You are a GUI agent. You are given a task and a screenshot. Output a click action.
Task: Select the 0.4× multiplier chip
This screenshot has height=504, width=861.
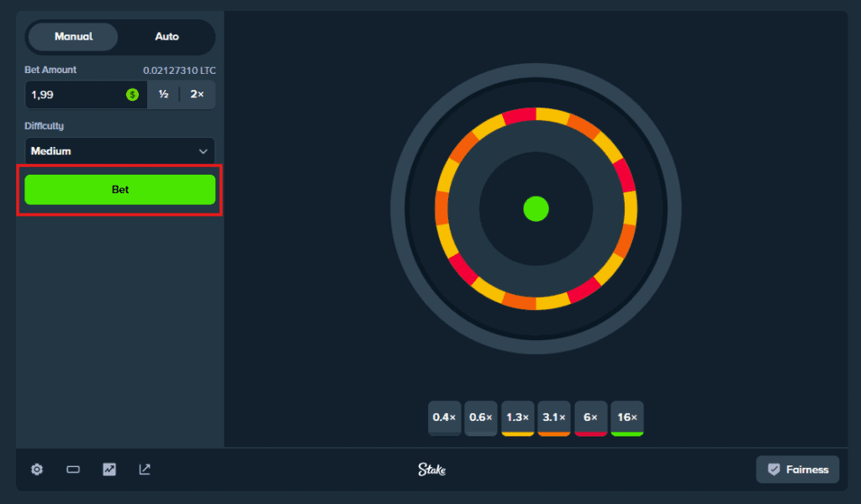(x=444, y=417)
